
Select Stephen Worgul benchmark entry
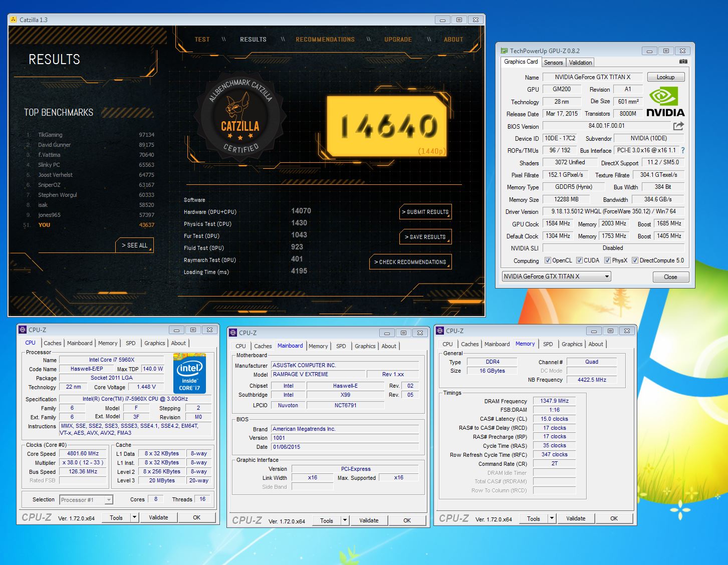point(90,195)
